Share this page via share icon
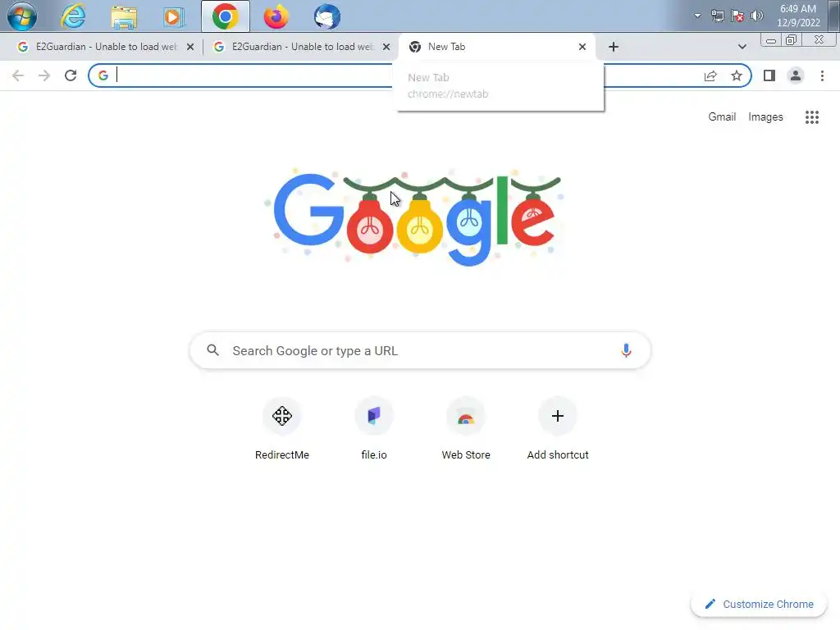This screenshot has width=840, height=630. click(x=710, y=75)
